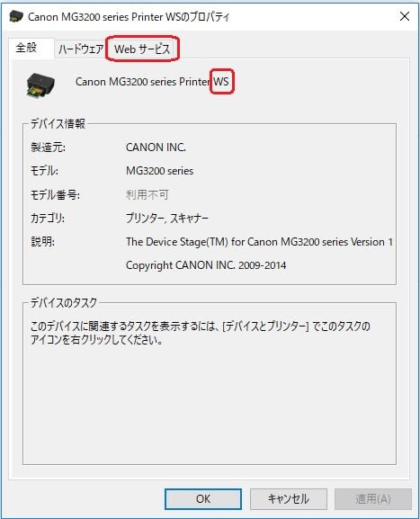Click the disabled 適用(A) button
420x519 pixels.
pyautogui.click(x=373, y=499)
